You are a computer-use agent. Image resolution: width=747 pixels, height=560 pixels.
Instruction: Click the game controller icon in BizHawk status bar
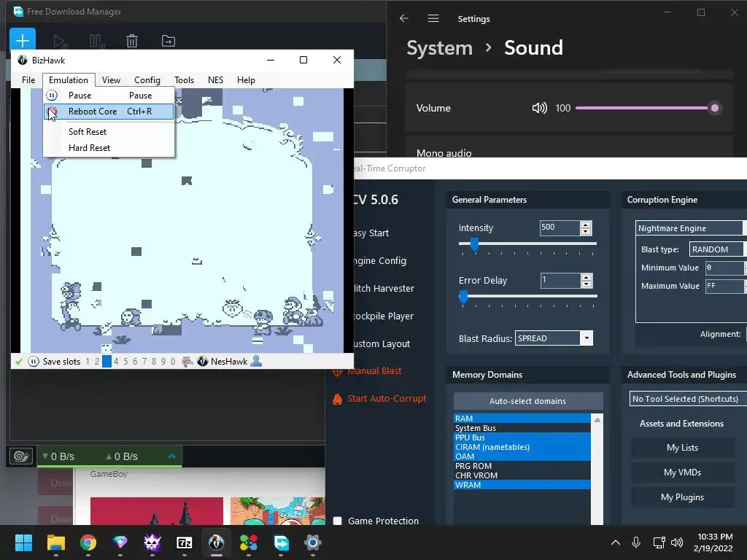coord(187,362)
